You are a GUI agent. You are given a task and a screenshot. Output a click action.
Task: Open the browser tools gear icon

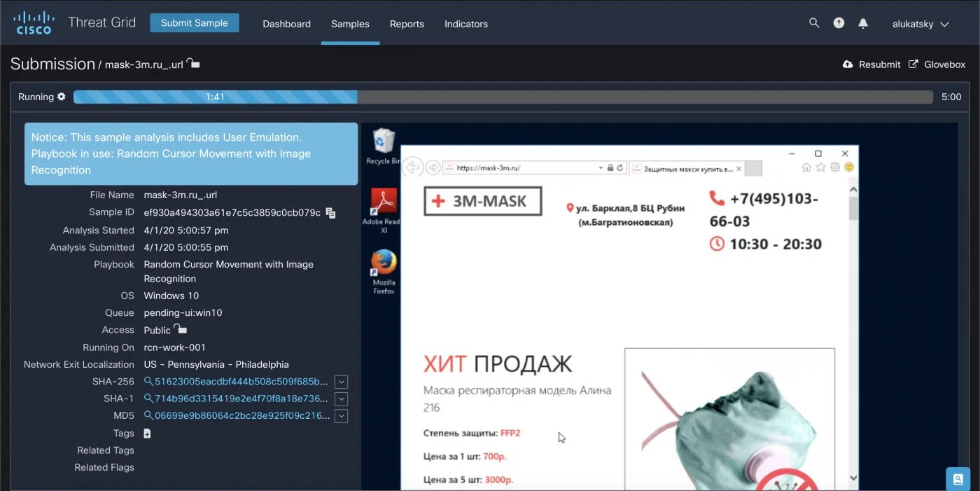pyautogui.click(x=834, y=167)
